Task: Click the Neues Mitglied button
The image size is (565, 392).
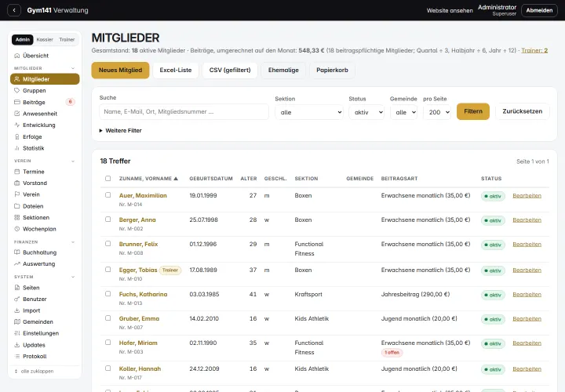Action: tap(120, 71)
